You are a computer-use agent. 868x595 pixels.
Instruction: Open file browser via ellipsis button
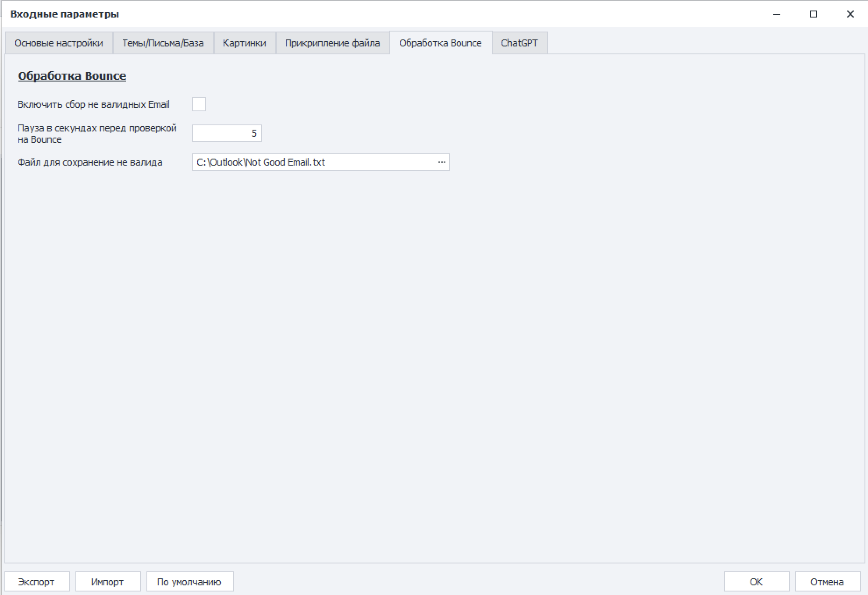point(441,162)
